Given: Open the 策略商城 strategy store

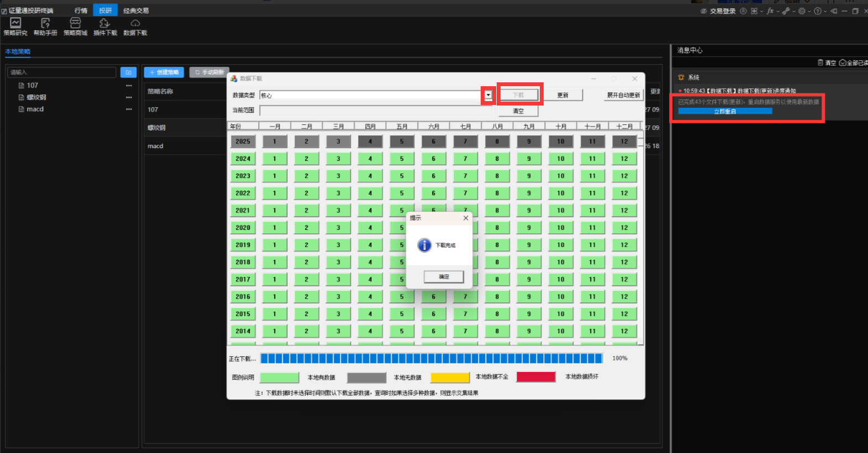Looking at the screenshot, I should coord(75,26).
